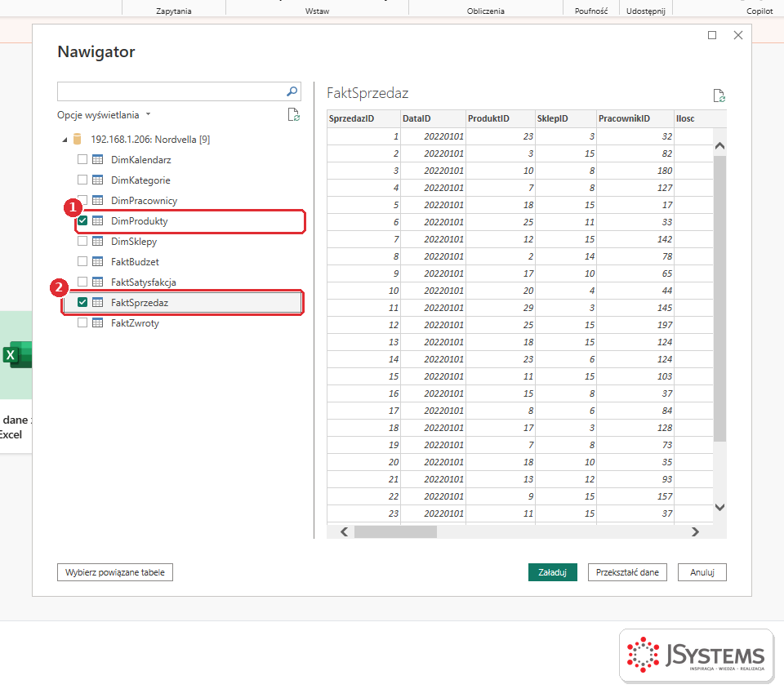Click the Obliczenia ribbon group label
Screen dimensions: 784x689
(x=485, y=11)
